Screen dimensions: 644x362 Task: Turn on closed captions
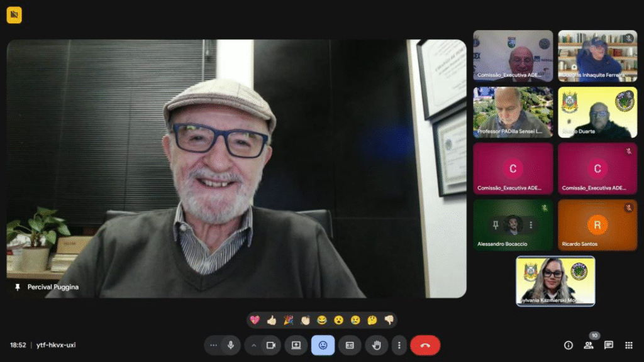(350, 345)
